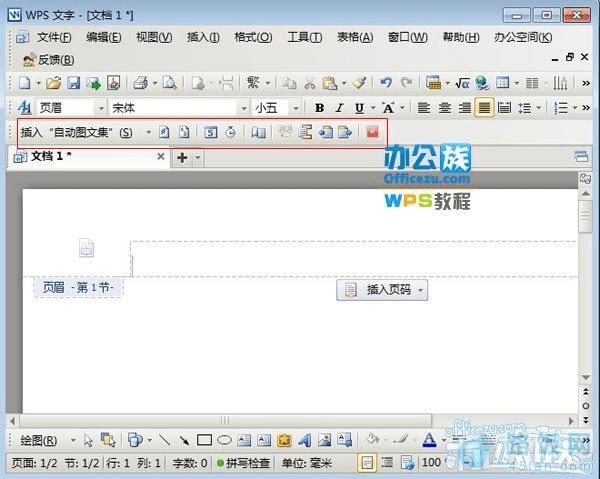600x479 pixels.
Task: Expand the AutoShapes dropdown in drawing toolbar
Action: (149, 440)
